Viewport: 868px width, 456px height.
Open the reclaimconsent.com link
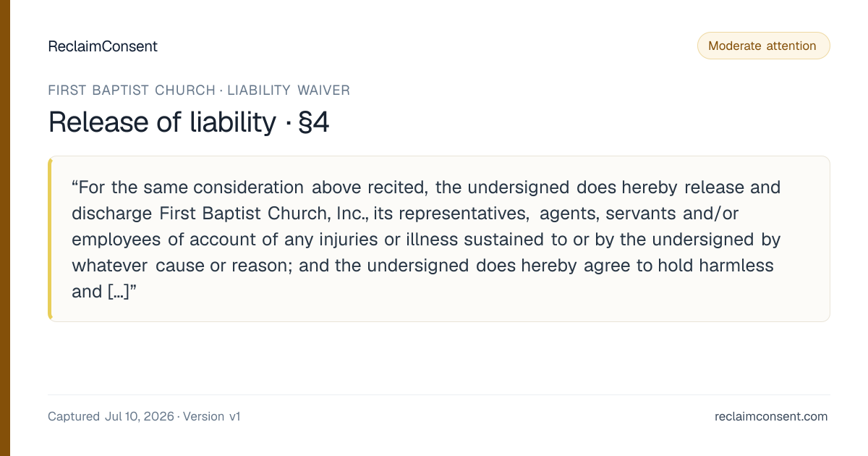771,417
